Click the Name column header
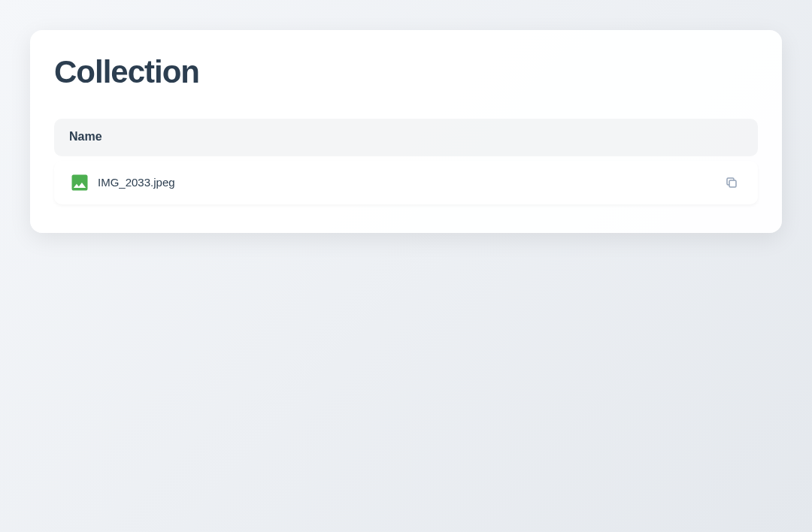Image resolution: width=812 pixels, height=532 pixels. [86, 137]
